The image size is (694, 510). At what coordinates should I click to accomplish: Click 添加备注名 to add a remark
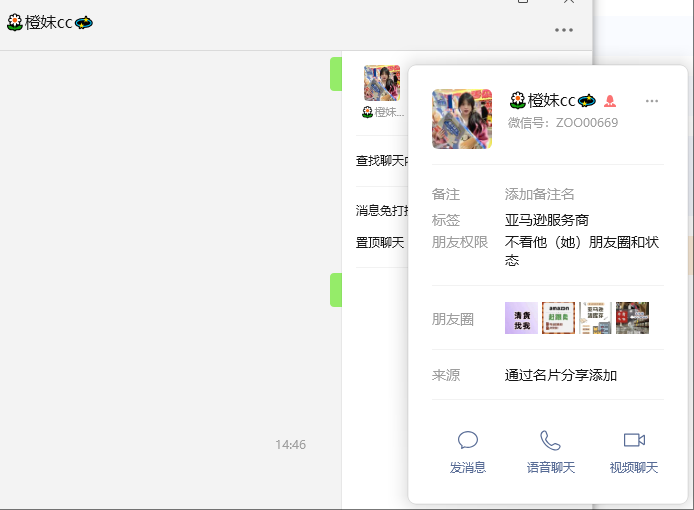pyautogui.click(x=540, y=194)
